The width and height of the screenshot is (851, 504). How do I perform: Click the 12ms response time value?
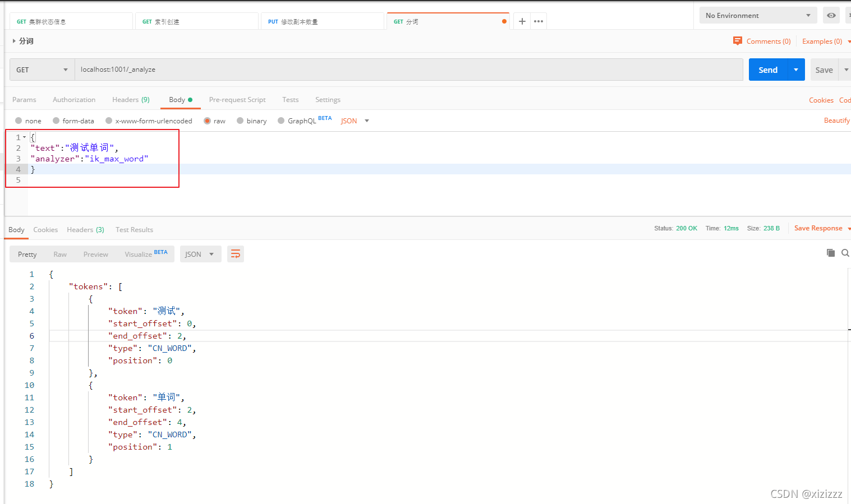731,228
